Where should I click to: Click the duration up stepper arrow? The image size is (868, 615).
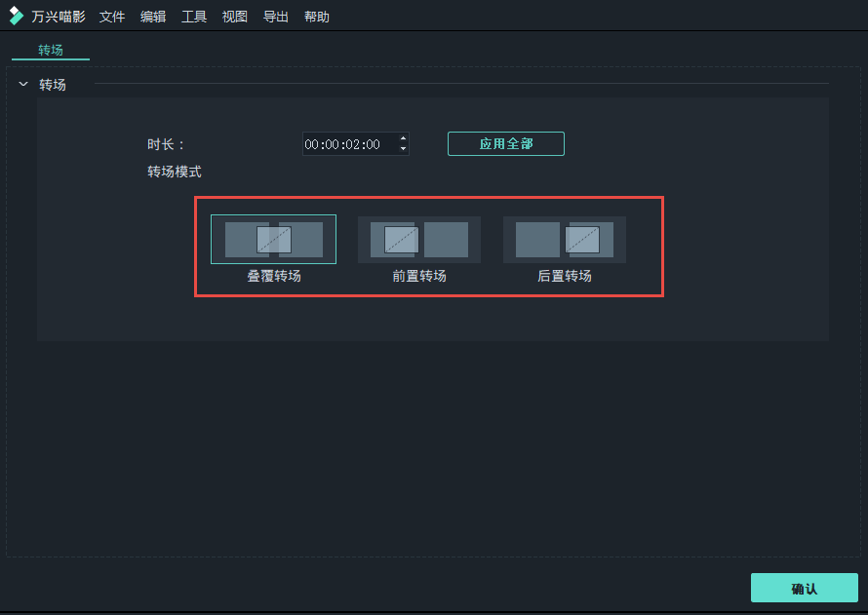(402, 137)
